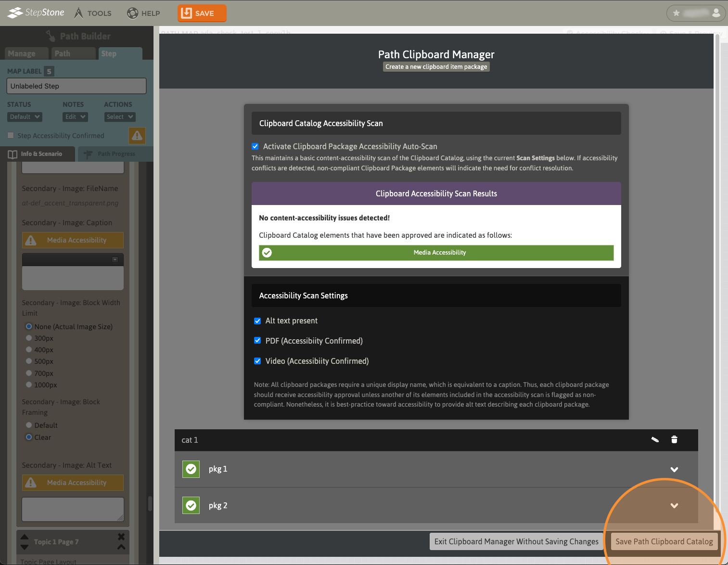
Task: Click Exit Clipboard Manager Without Saving Changes
Action: 516,541
